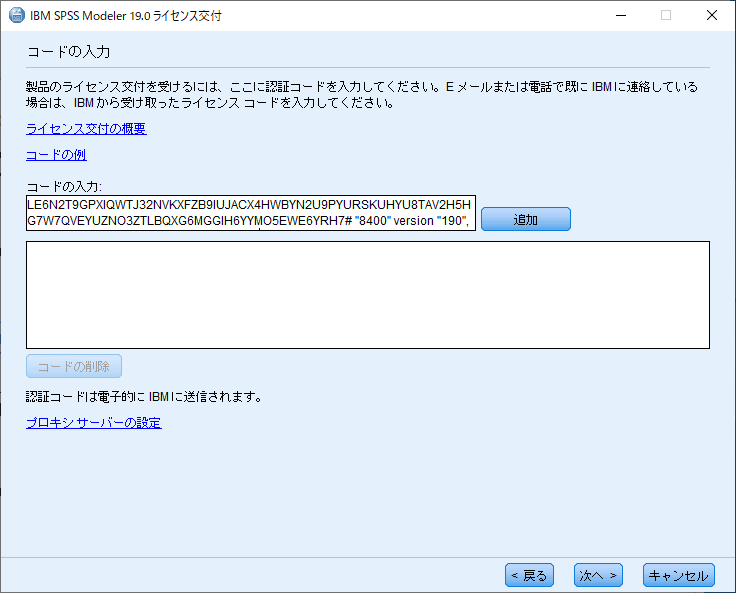Open the コードの例 link
This screenshot has width=736, height=593.
(x=56, y=155)
